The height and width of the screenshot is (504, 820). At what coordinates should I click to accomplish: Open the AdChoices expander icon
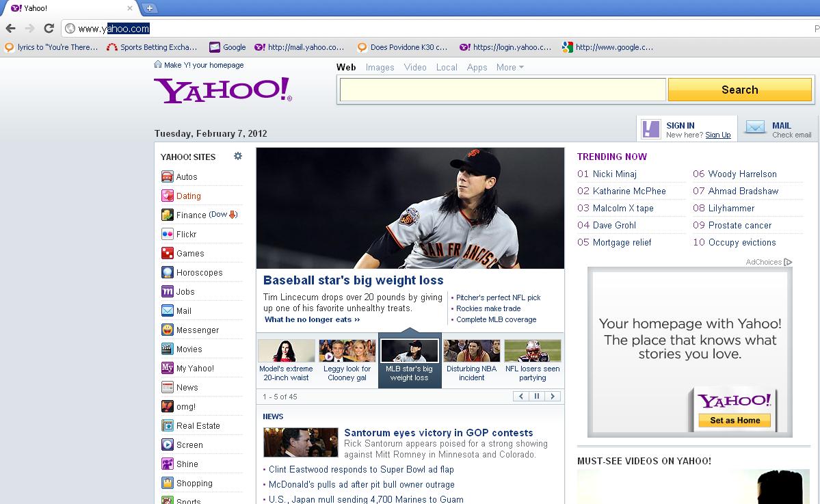788,262
